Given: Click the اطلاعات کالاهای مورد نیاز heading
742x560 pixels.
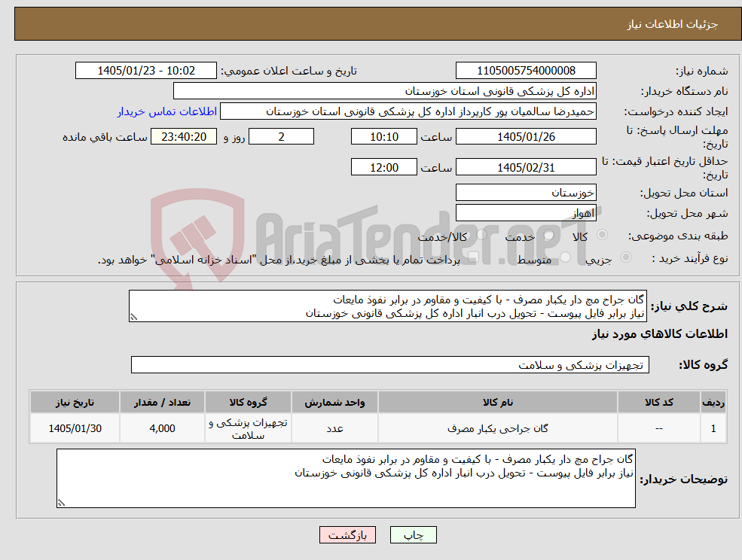Looking at the screenshot, I should [x=660, y=334].
